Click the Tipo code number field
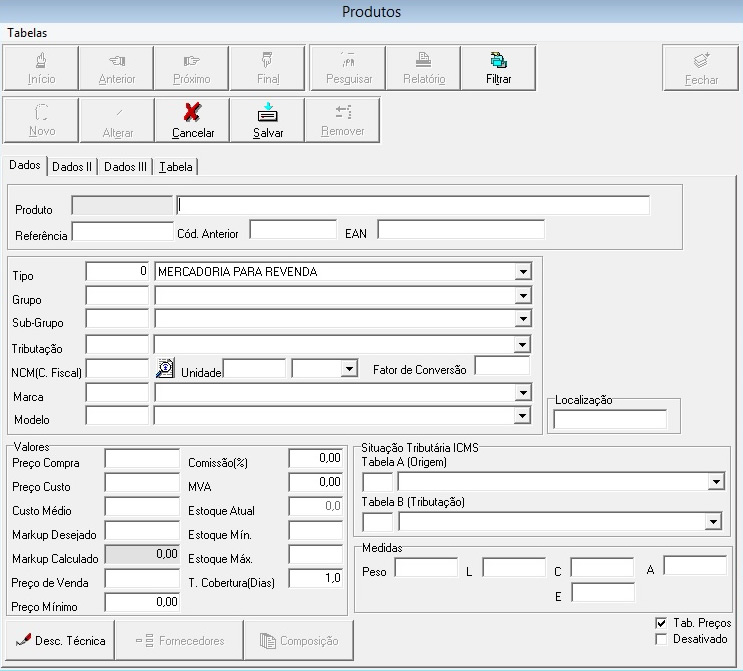Image resolution: width=743 pixels, height=671 pixels. pos(117,272)
